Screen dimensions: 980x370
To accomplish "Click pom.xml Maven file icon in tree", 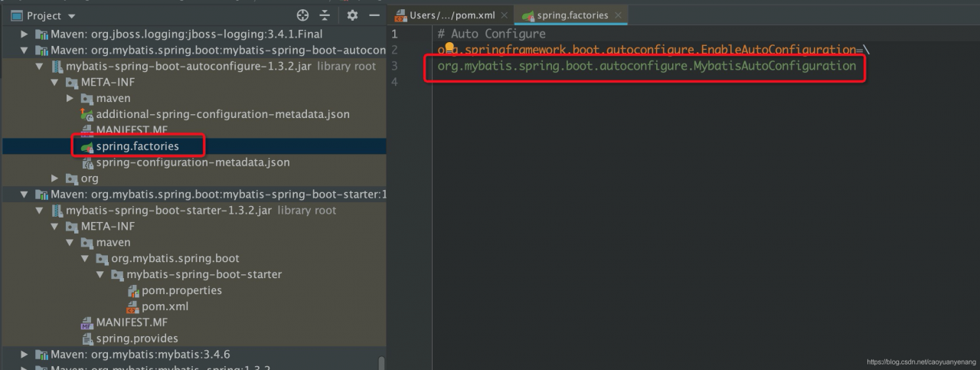I will (x=132, y=306).
